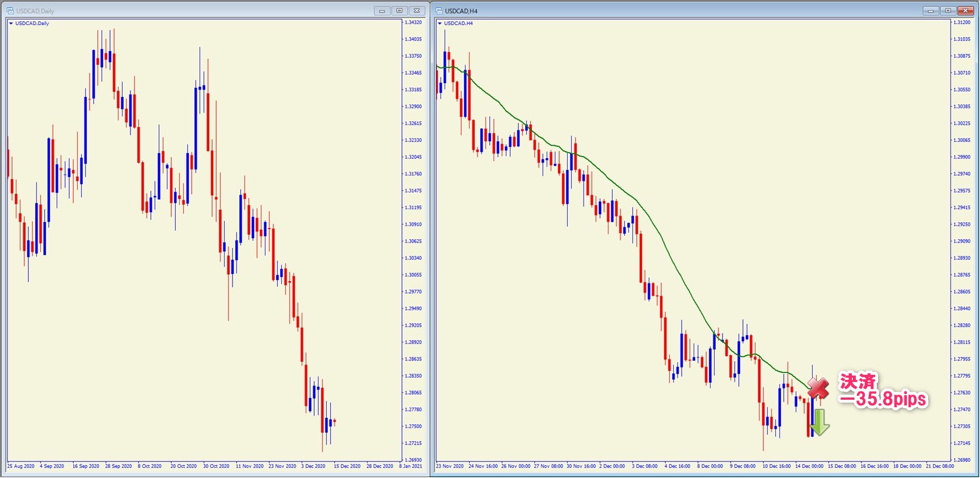Click the 3 Dec 08:00 time label on H4 chart
The image size is (980, 478).
point(645,466)
